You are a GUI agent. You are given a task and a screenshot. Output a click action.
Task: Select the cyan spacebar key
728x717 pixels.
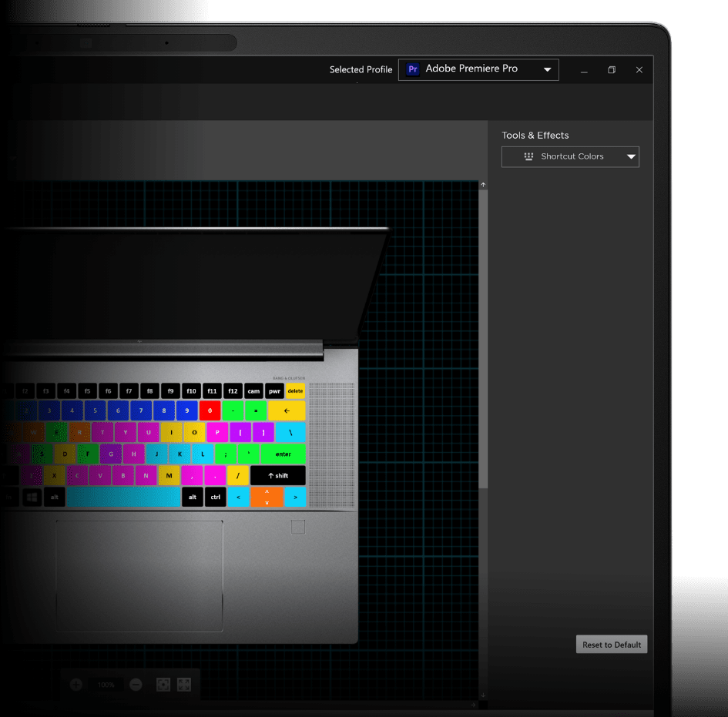pyautogui.click(x=123, y=497)
